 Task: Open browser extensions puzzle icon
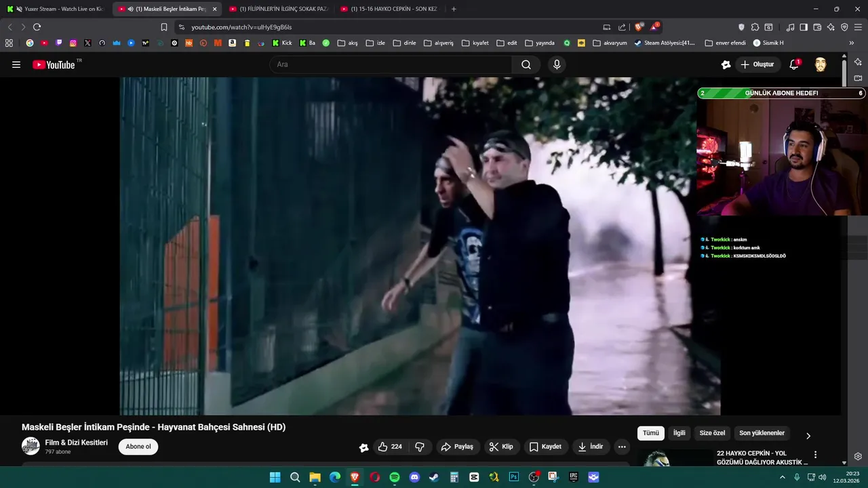(x=755, y=27)
